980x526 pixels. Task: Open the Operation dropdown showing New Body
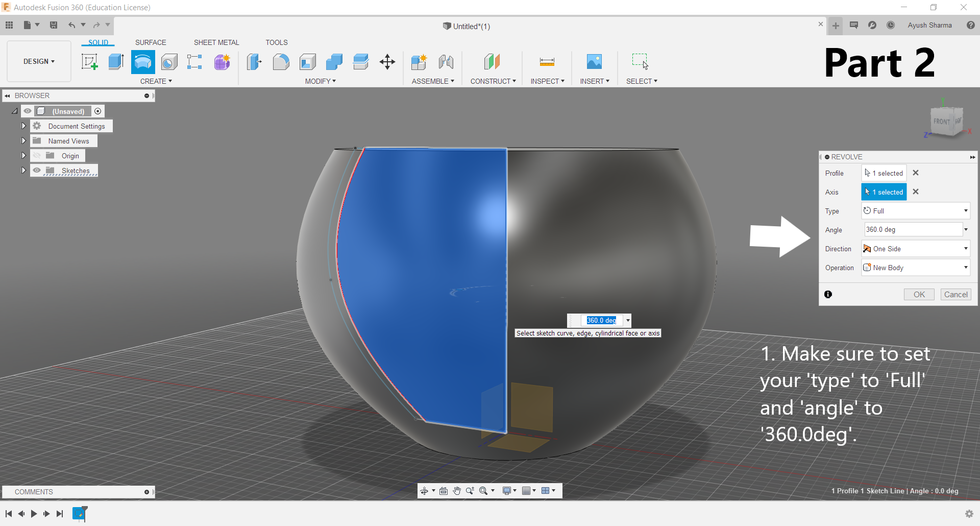click(x=916, y=268)
